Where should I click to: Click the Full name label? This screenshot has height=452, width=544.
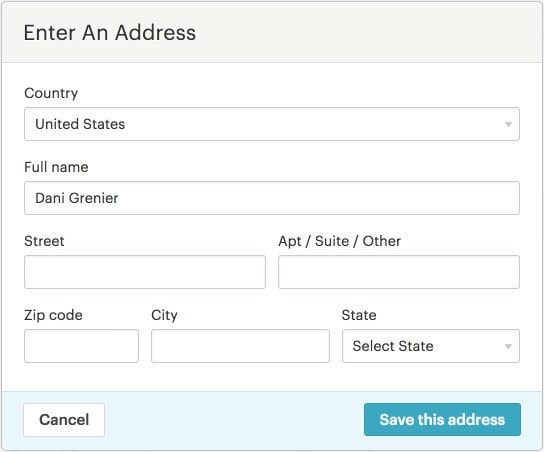coord(56,167)
